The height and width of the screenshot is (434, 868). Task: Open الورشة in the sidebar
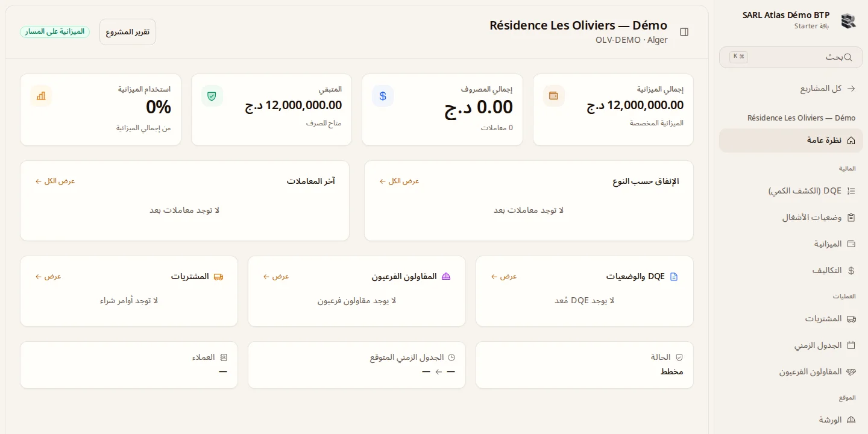point(791,420)
